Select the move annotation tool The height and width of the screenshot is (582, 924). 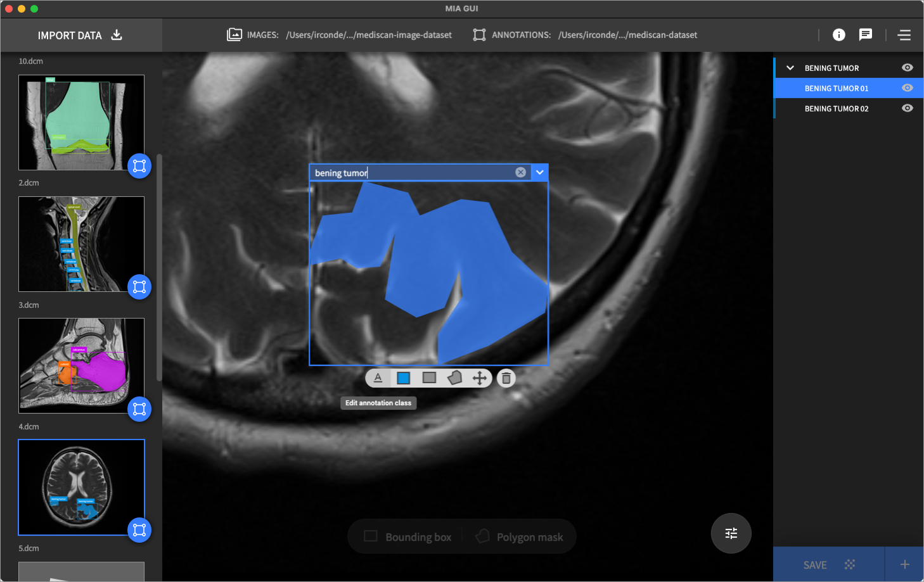480,378
